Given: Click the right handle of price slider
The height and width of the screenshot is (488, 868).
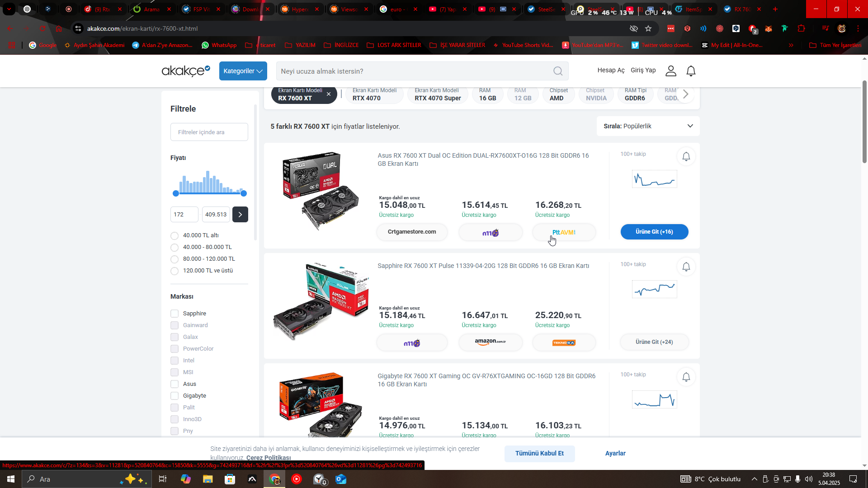Looking at the screenshot, I should pos(244,193).
